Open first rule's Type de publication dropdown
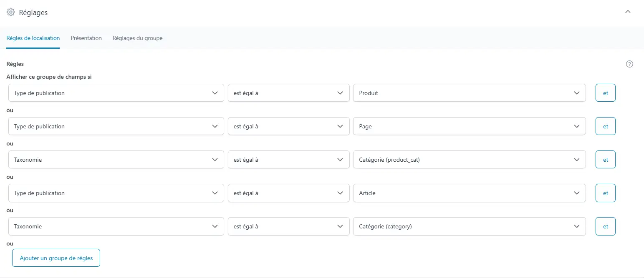 click(116, 93)
